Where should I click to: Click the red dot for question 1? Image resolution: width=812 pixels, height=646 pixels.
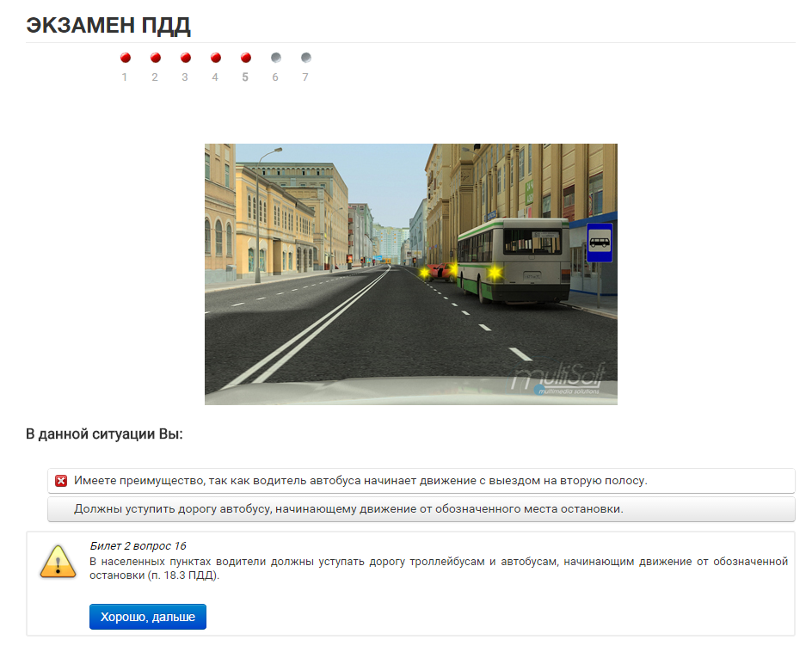[125, 58]
